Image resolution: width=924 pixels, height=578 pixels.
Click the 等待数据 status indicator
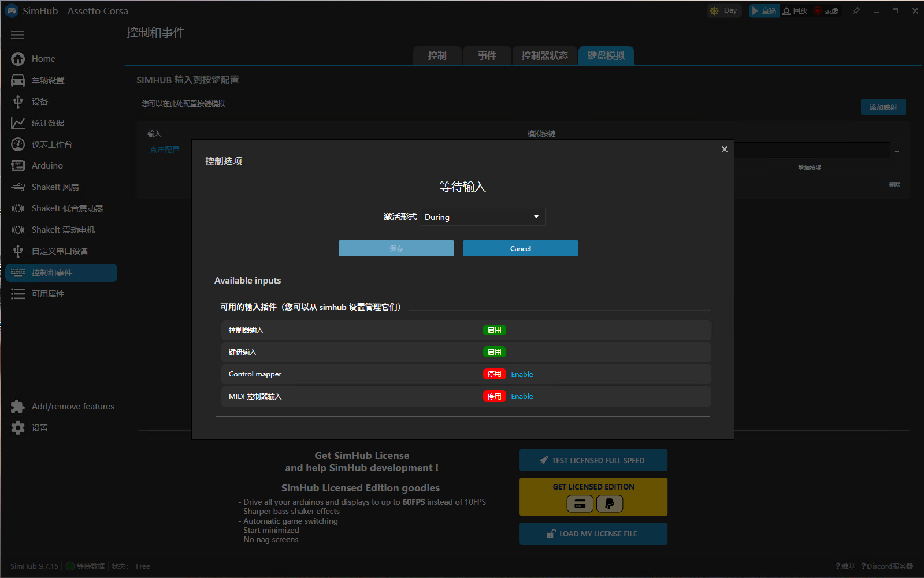(86, 566)
